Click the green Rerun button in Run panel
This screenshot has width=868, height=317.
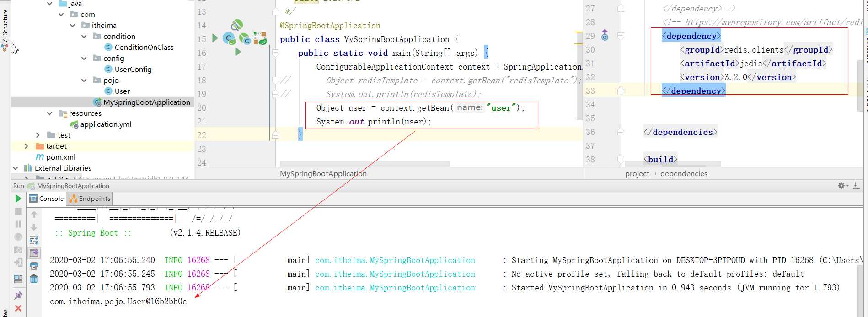(18, 199)
